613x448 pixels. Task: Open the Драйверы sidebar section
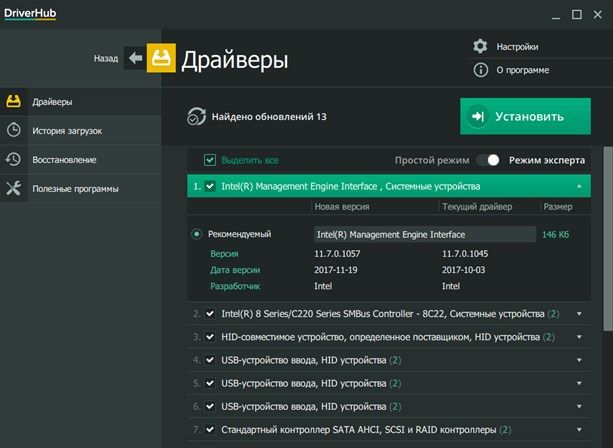81,102
